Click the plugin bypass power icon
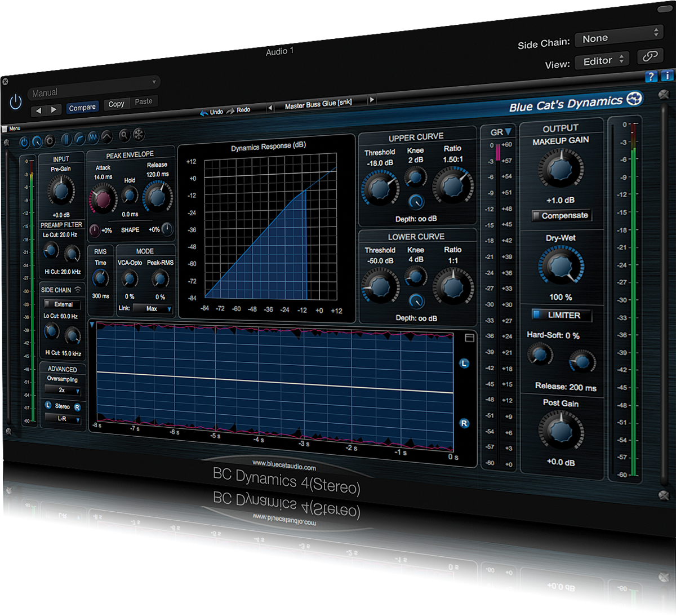Viewport: 676px width, 616px height. click(x=16, y=101)
